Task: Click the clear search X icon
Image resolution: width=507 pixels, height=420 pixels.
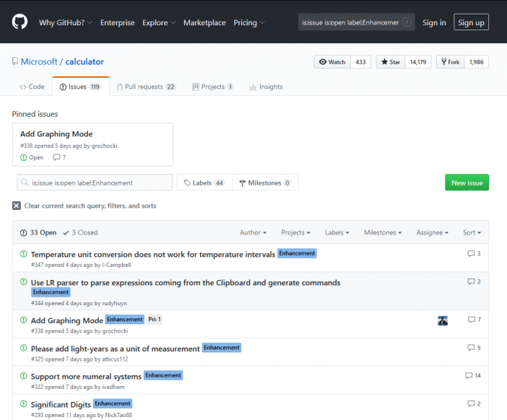Action: coord(17,206)
